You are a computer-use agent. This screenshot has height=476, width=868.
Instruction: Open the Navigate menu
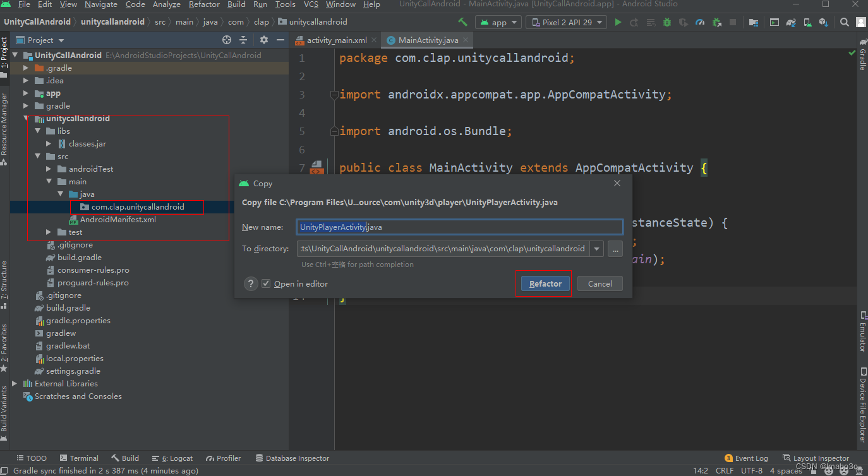click(x=101, y=4)
